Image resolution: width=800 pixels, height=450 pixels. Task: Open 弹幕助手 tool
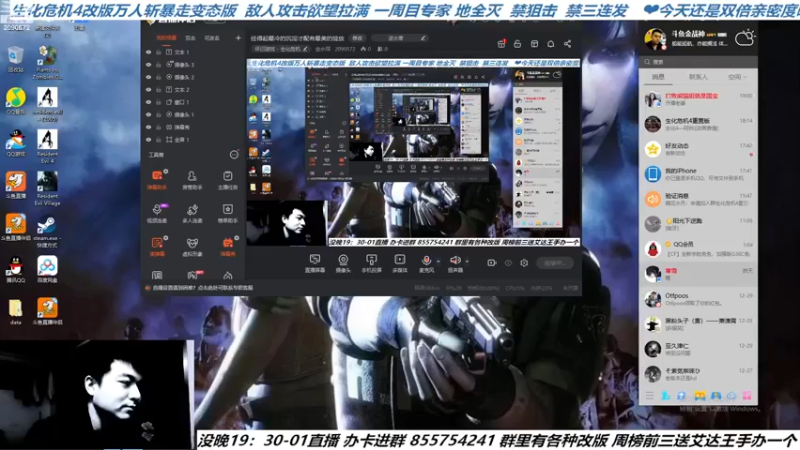(x=157, y=180)
